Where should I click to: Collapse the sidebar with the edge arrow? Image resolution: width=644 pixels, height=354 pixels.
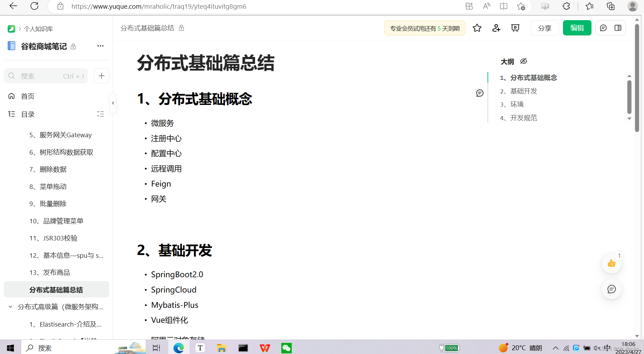coord(113,103)
